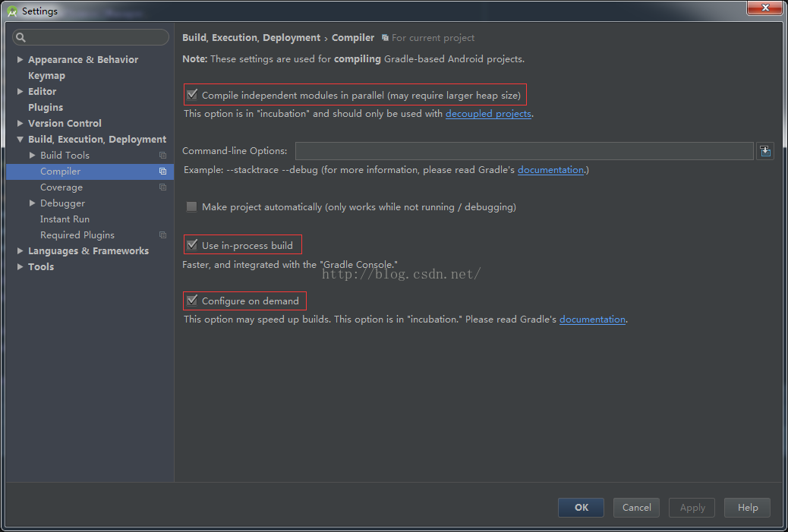Viewport: 788px width, 532px height.
Task: Enable Make project automatically checkbox
Action: [192, 207]
